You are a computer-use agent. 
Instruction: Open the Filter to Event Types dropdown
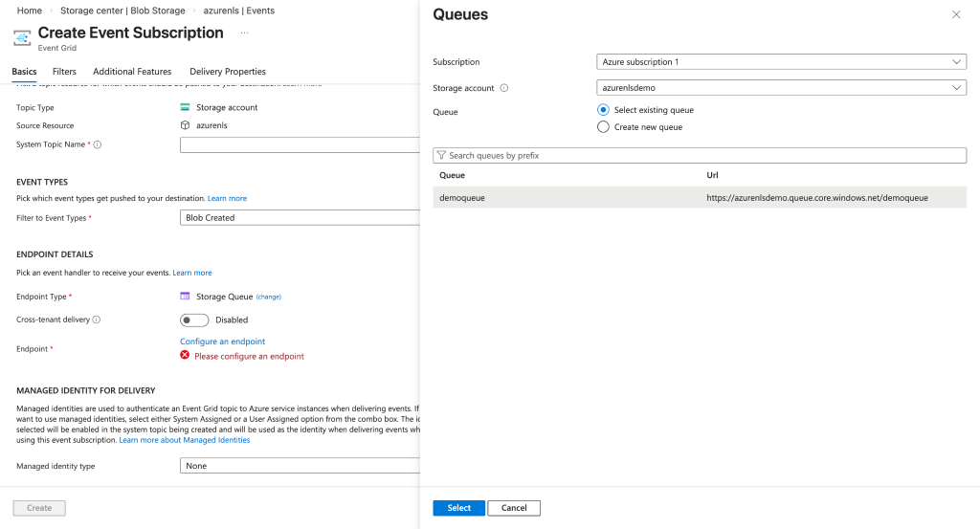300,217
